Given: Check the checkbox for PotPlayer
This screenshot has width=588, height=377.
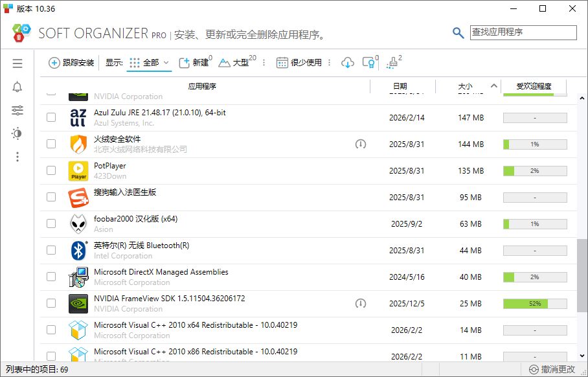Looking at the screenshot, I should point(51,170).
